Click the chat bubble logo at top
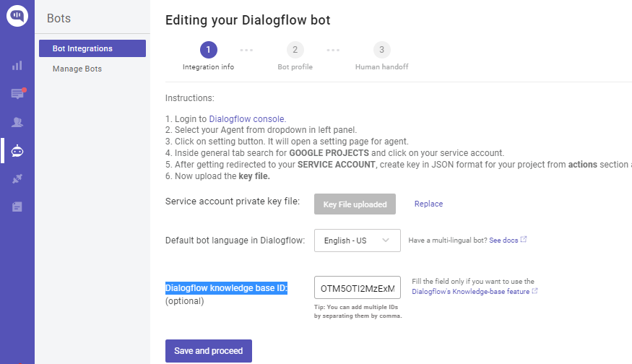The width and height of the screenshot is (632, 364). 17,16
